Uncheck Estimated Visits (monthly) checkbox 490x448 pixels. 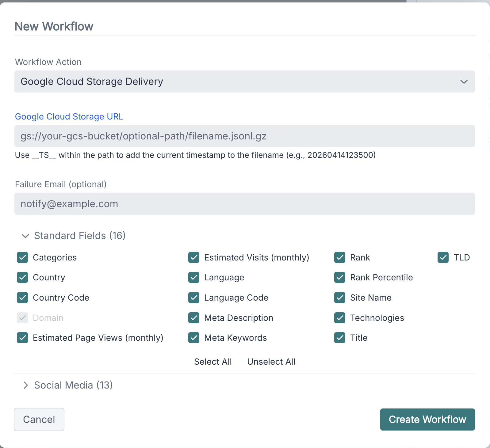click(194, 257)
